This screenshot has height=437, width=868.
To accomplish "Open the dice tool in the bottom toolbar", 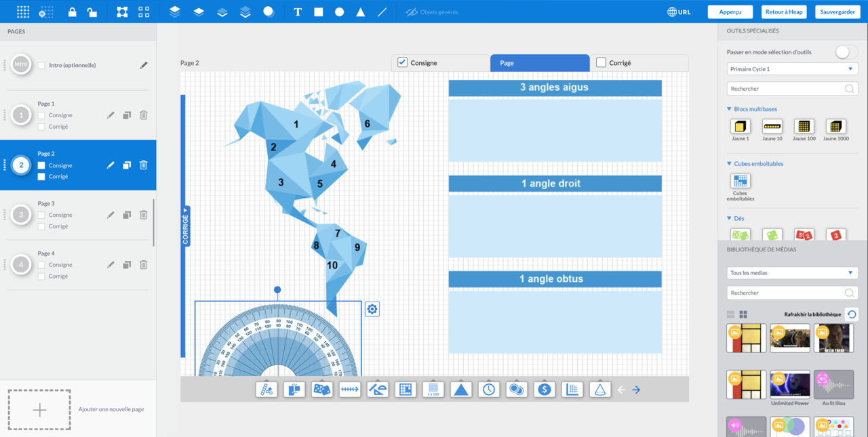I will pyautogui.click(x=321, y=390).
